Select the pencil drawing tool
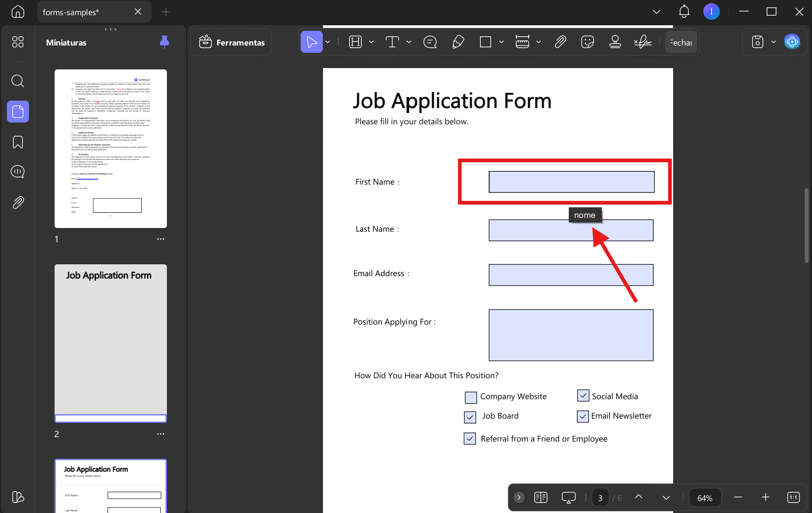Screen dimensions: 812x513 (458, 42)
